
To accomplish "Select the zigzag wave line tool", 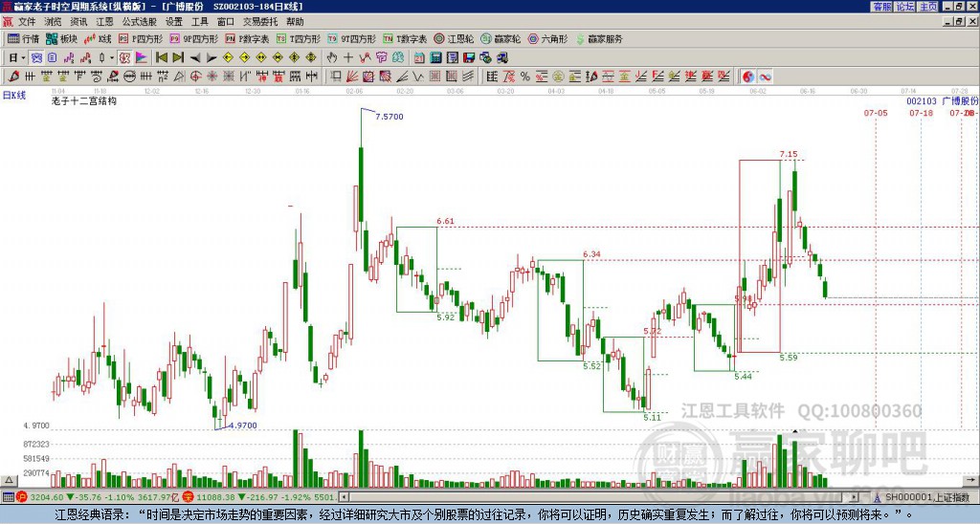I will tap(417, 76).
